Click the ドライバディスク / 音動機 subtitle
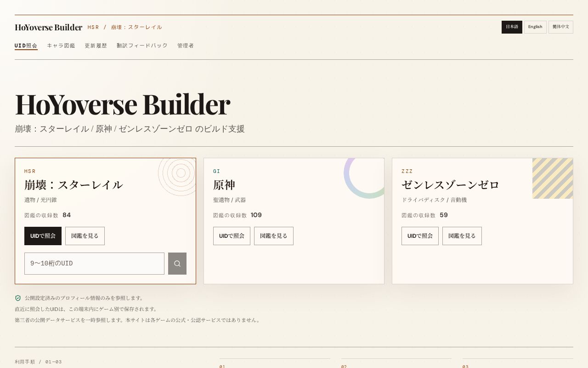Viewport: 588px width, 368px height. coord(434,200)
